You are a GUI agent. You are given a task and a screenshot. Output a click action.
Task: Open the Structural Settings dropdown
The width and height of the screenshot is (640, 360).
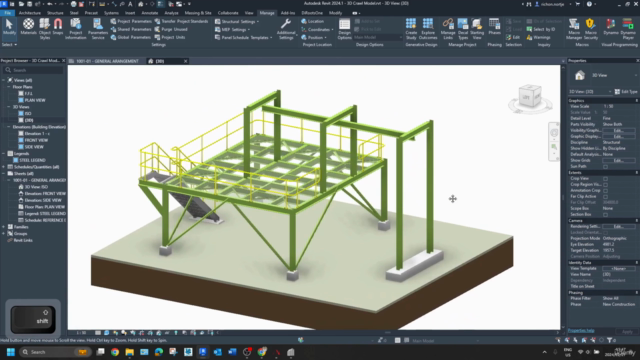(237, 22)
